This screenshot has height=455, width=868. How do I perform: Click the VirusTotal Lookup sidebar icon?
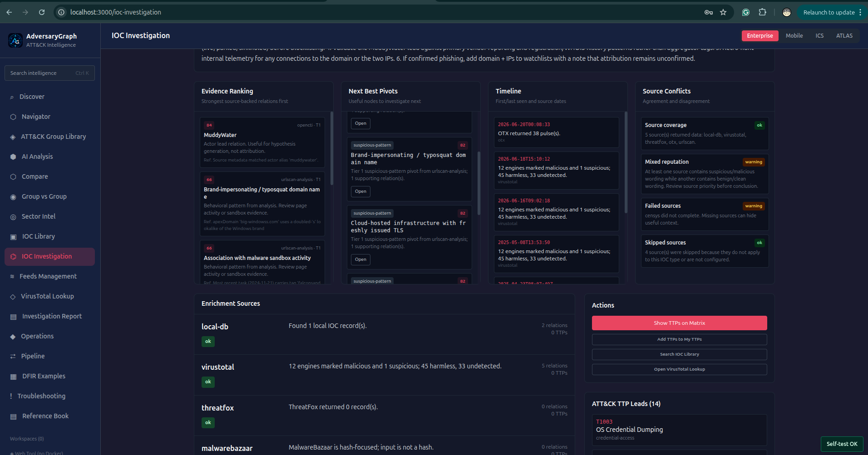point(13,297)
